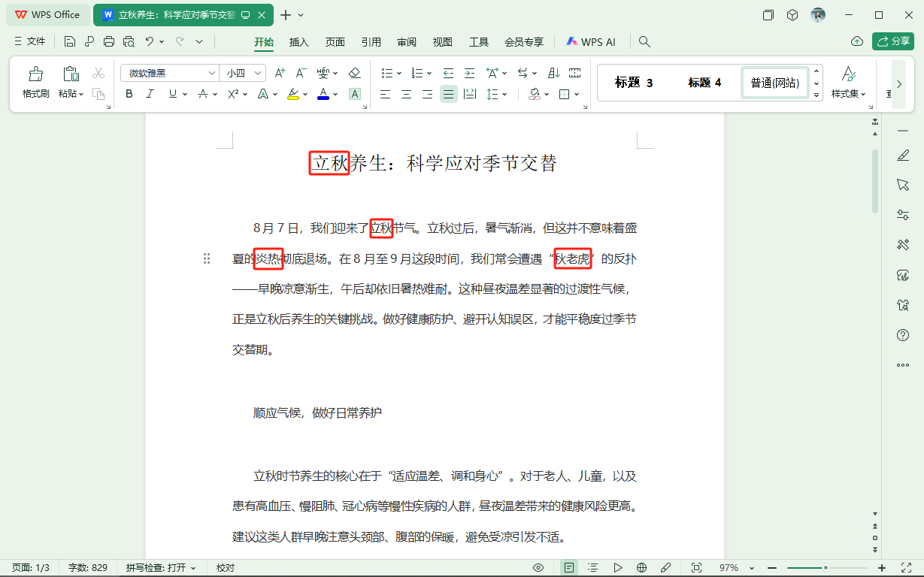Switch to the 插入 ribbon tab
The width and height of the screenshot is (924, 577).
pyautogui.click(x=298, y=43)
